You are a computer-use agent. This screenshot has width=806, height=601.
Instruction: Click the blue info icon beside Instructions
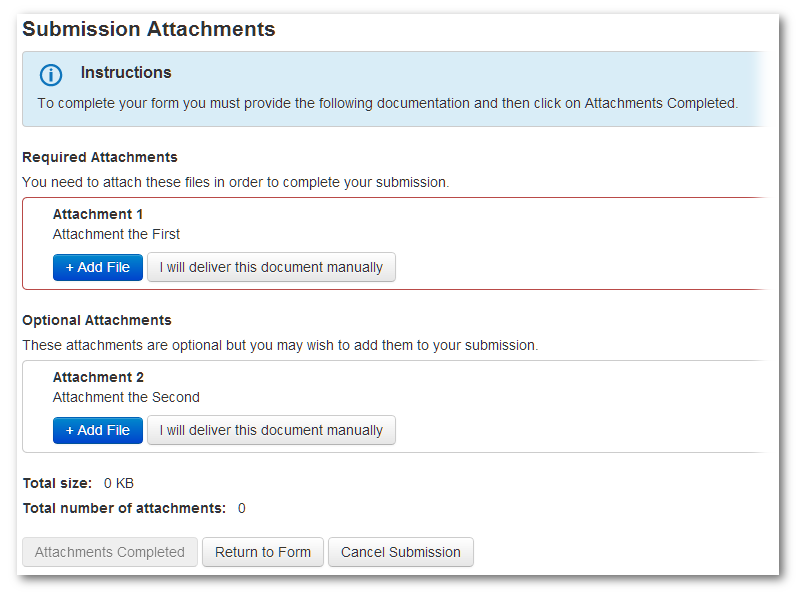[x=51, y=75]
